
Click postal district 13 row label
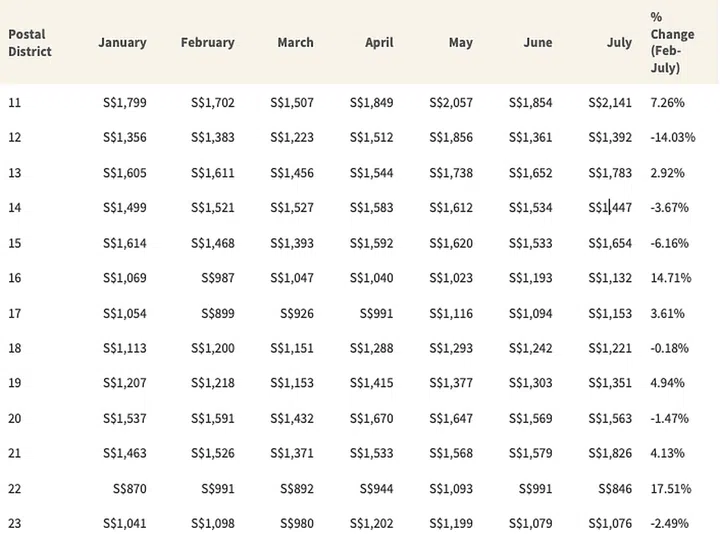click(x=14, y=173)
